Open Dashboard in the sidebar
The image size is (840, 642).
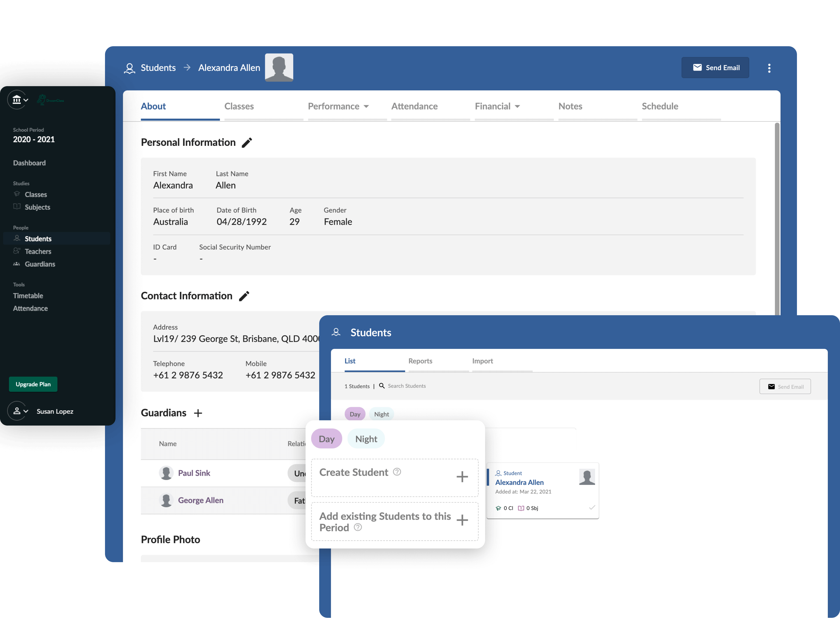coord(29,163)
